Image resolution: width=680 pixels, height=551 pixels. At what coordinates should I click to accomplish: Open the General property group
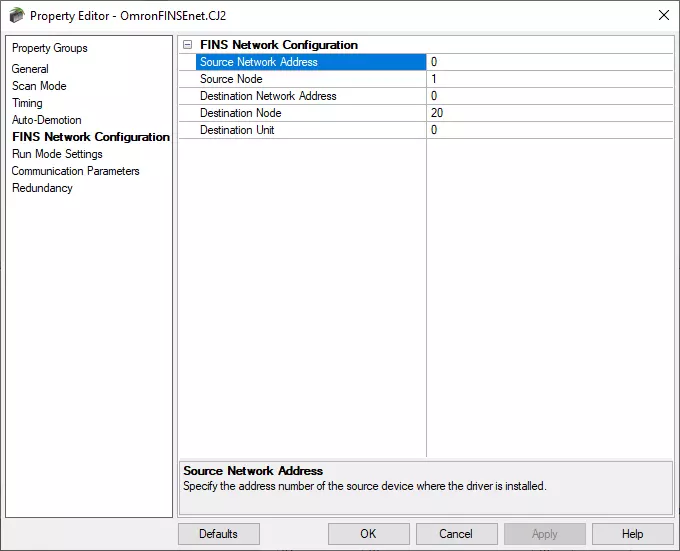[x=30, y=68]
